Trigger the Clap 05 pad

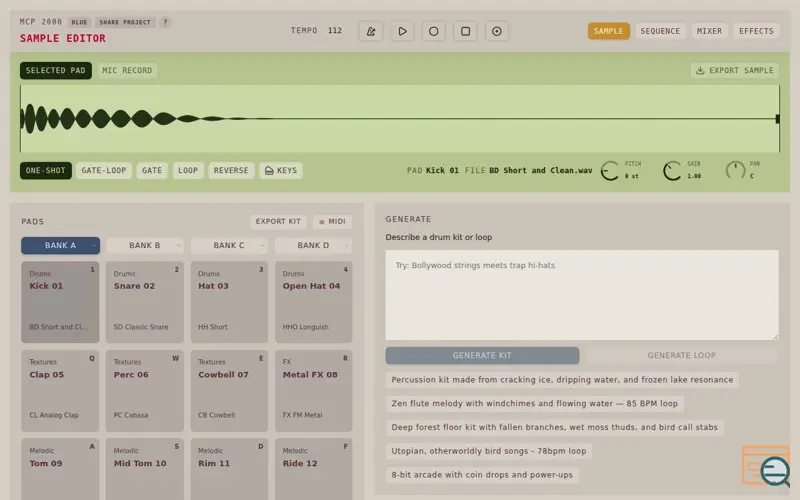tap(60, 391)
